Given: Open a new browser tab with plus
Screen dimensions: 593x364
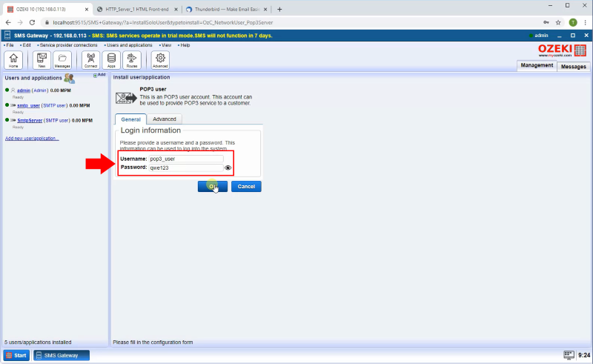Looking at the screenshot, I should 279,9.
